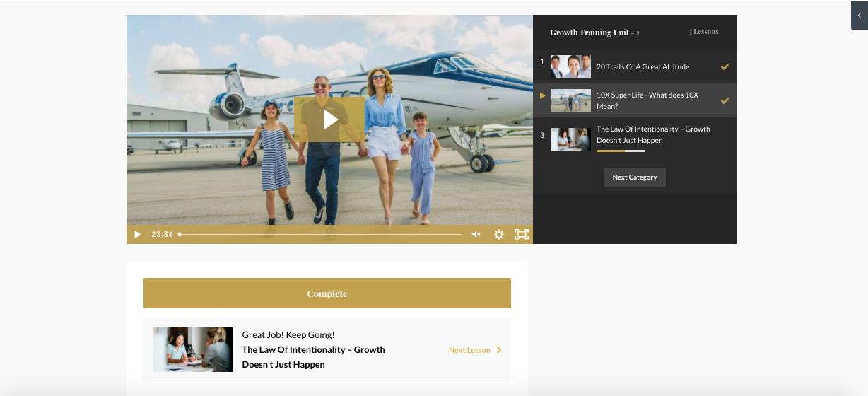Image resolution: width=868 pixels, height=396 pixels.
Task: Enter fullscreen with the fullscreen icon
Action: 522,234
